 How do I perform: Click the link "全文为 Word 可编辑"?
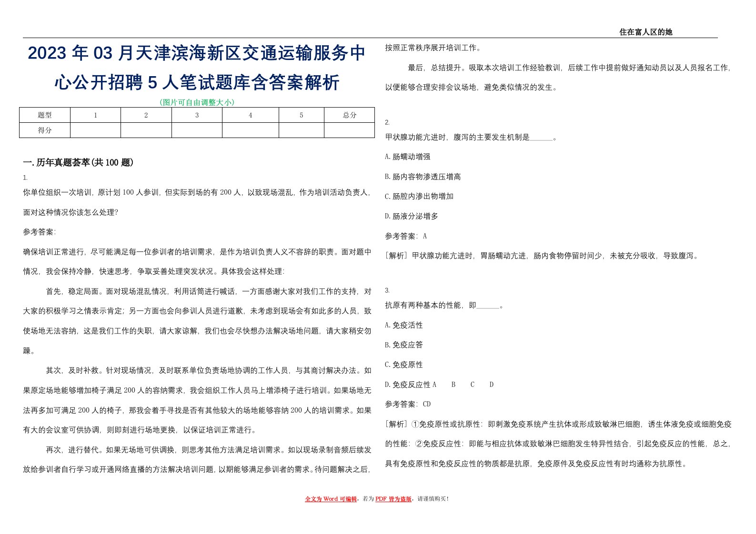point(331,499)
